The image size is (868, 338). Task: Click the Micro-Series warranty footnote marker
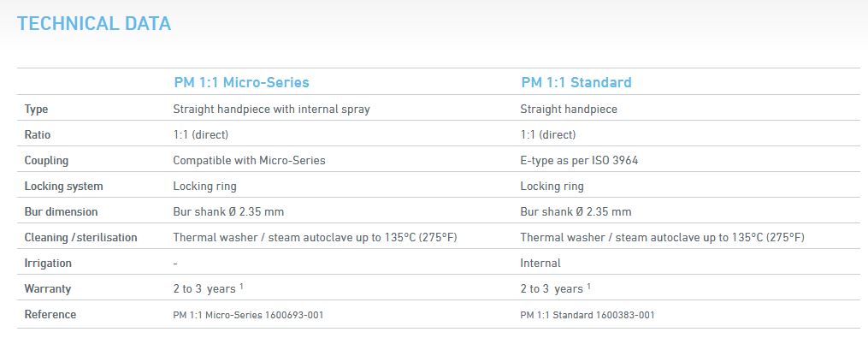pos(242,286)
